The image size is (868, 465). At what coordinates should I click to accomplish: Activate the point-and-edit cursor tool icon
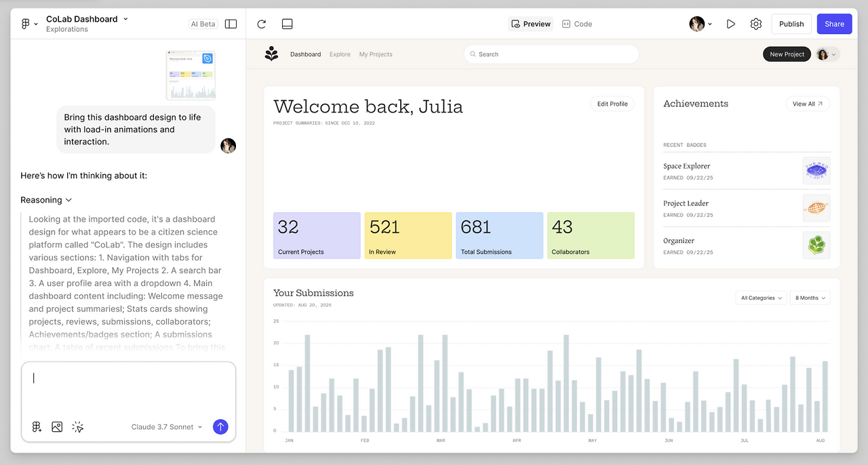(x=77, y=427)
